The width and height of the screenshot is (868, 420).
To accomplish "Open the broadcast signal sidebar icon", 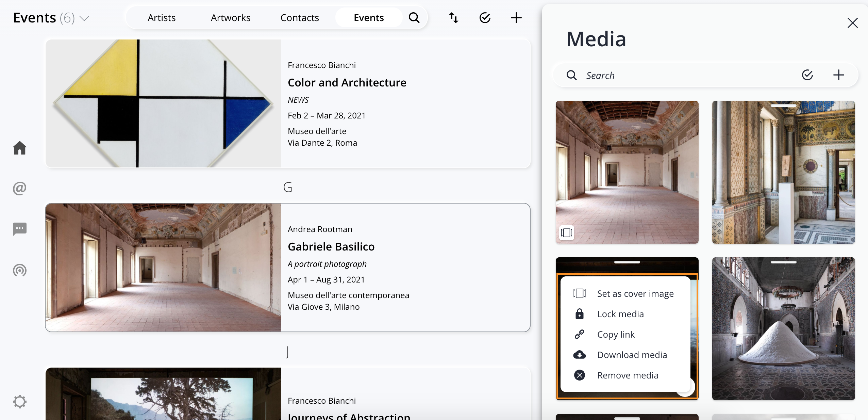I will 20,270.
